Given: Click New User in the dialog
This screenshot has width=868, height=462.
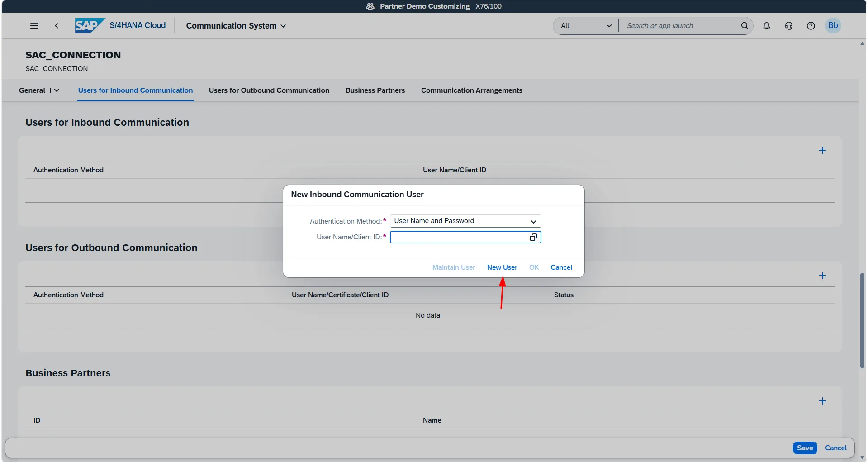Looking at the screenshot, I should 502,267.
